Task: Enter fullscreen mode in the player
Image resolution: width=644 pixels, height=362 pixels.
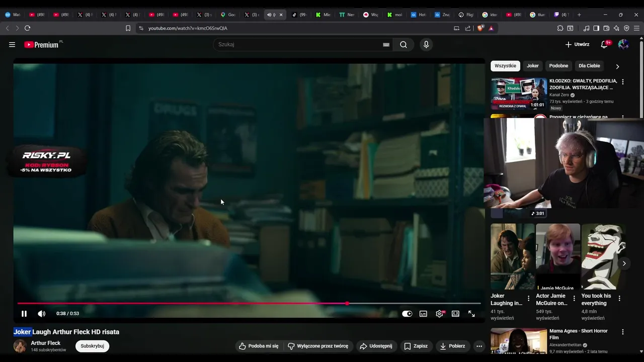Action: click(x=471, y=314)
